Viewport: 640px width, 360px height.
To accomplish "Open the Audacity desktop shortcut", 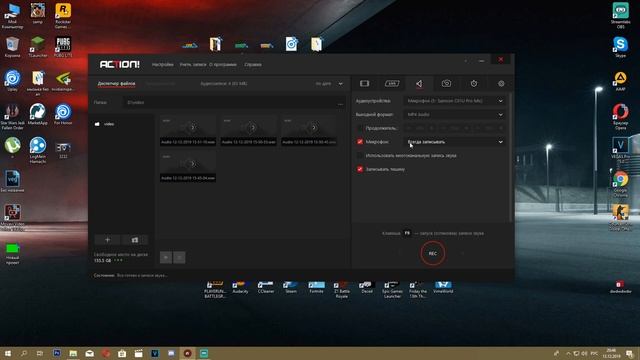I will [240, 287].
